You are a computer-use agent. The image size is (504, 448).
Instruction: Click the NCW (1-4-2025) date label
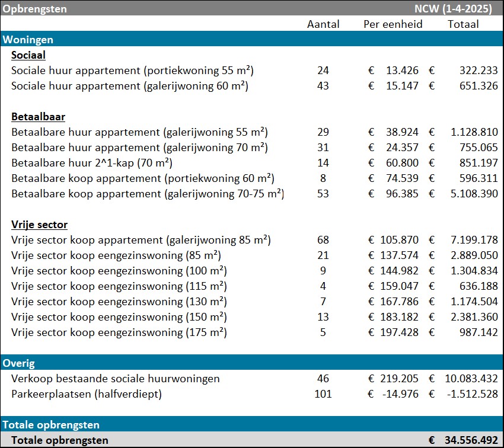click(x=454, y=8)
